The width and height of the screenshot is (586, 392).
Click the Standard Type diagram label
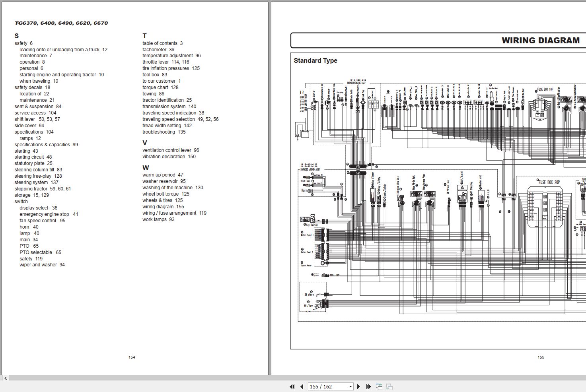point(315,60)
